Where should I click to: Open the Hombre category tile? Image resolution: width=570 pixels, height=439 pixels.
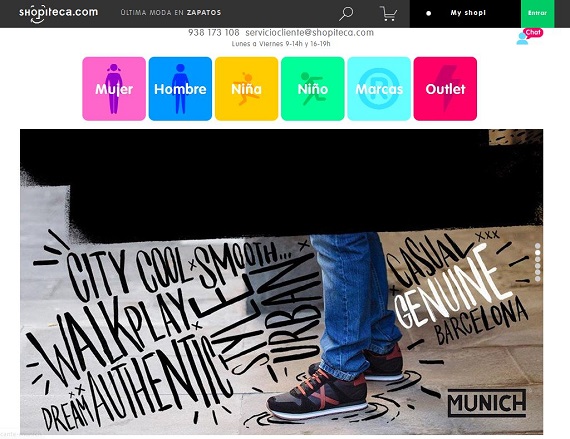pyautogui.click(x=180, y=89)
